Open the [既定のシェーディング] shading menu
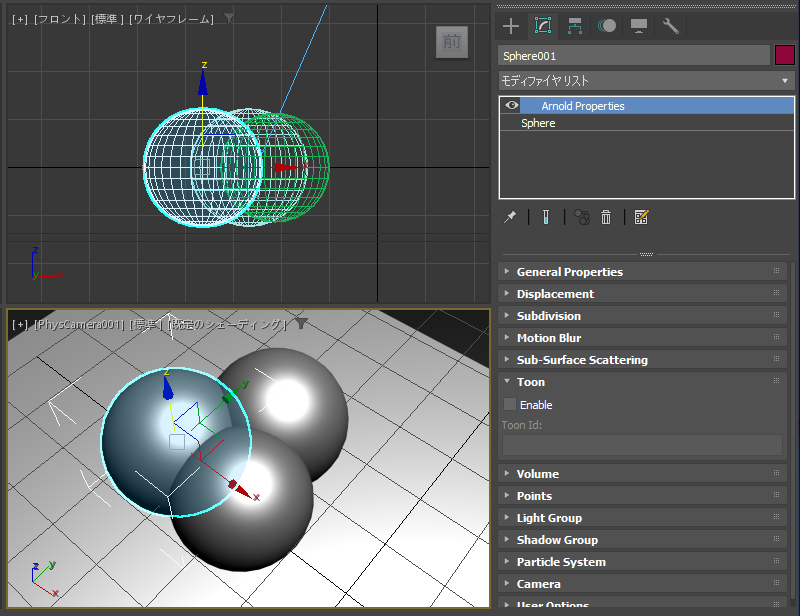Image resolution: width=800 pixels, height=616 pixels. click(x=226, y=324)
